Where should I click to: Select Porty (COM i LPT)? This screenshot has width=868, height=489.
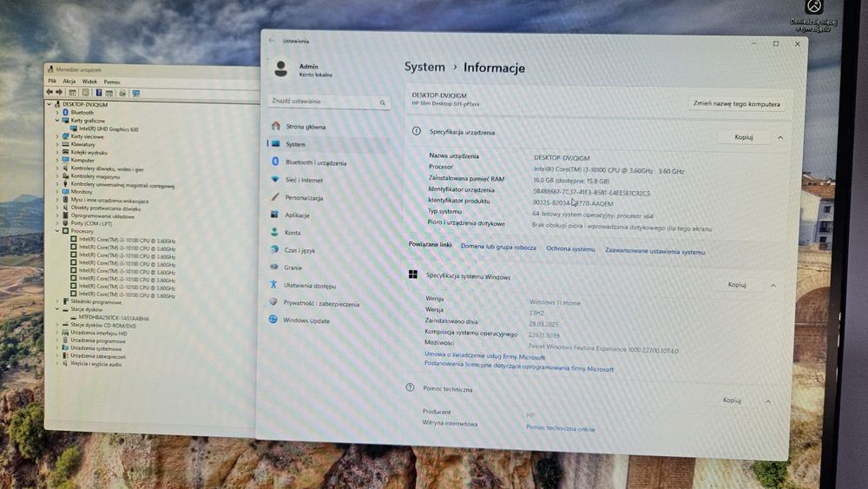pos(91,223)
